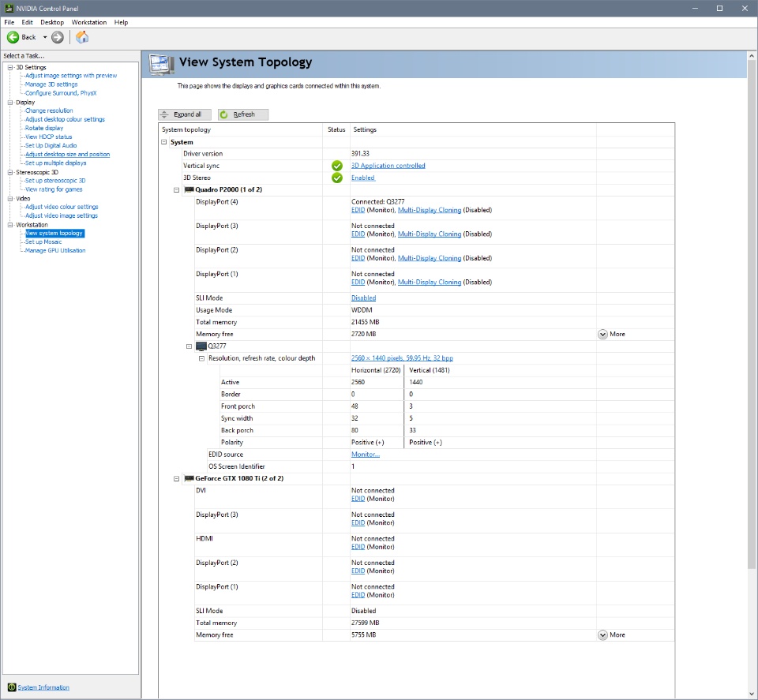This screenshot has width=758, height=700.
Task: Collapse the Resolution, refresh rate row
Action: (201, 358)
